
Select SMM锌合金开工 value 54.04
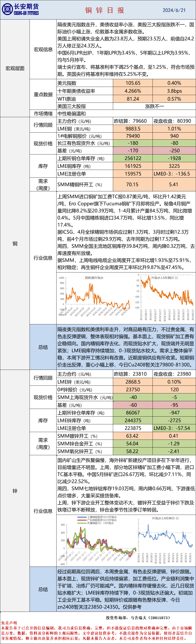pyautogui.click(x=133, y=444)
